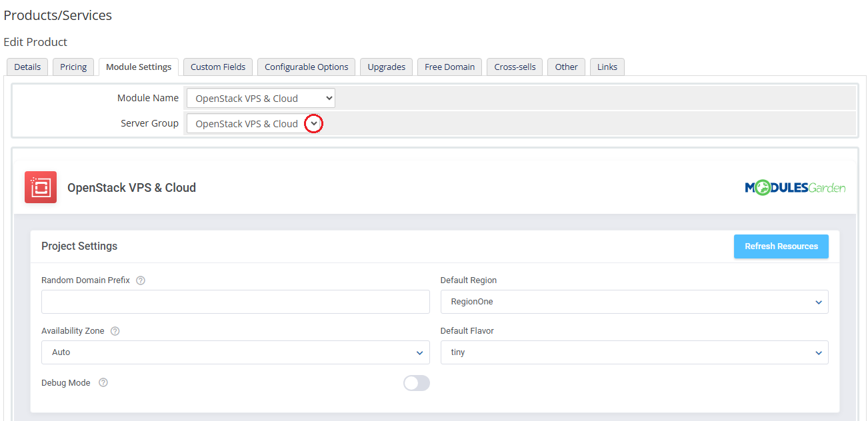Open the Module Name dropdown
868x421 pixels.
pos(261,99)
